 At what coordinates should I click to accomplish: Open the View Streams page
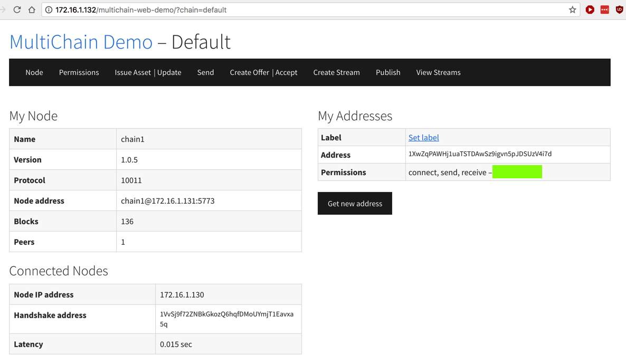pyautogui.click(x=438, y=72)
